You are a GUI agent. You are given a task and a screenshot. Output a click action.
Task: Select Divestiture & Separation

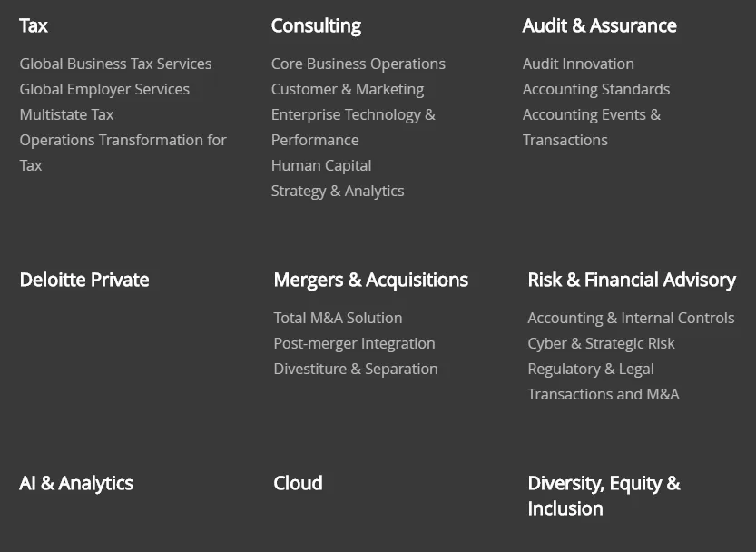click(x=356, y=370)
